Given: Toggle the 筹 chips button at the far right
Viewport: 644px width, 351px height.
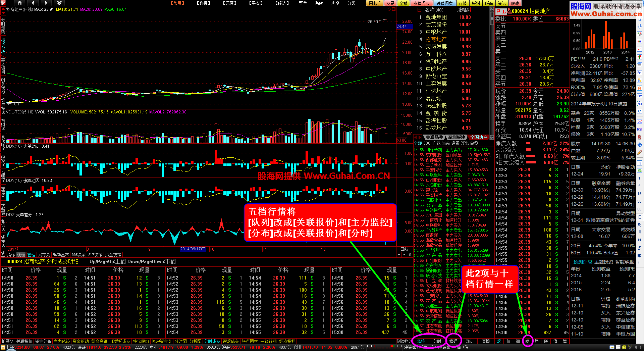Looking at the screenshot, I should (565, 341).
